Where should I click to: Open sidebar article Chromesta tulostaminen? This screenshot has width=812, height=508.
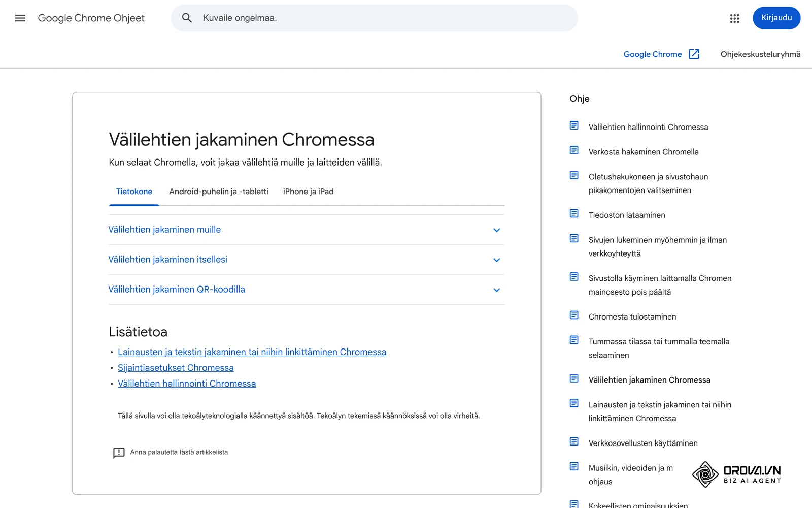[632, 316]
